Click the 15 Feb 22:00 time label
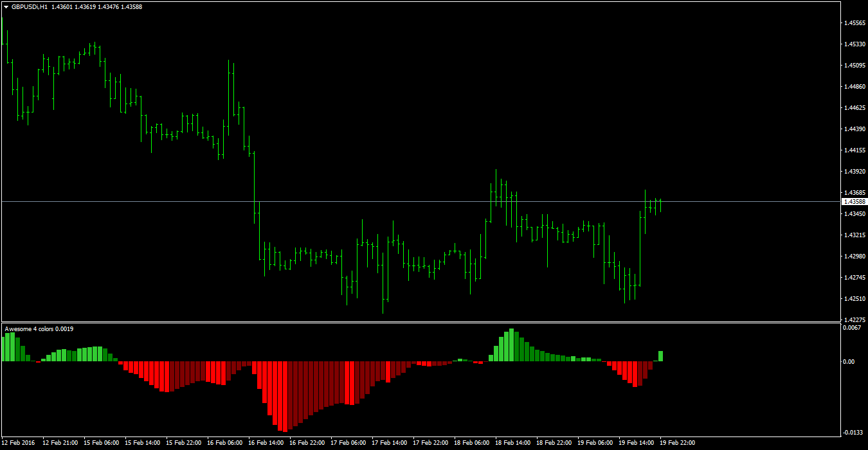 pyautogui.click(x=184, y=443)
